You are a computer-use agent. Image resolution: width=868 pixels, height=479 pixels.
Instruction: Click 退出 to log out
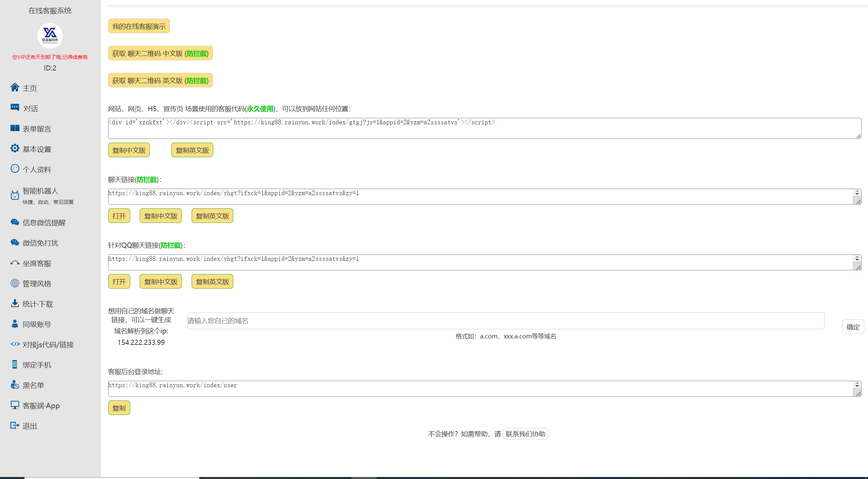(x=30, y=426)
